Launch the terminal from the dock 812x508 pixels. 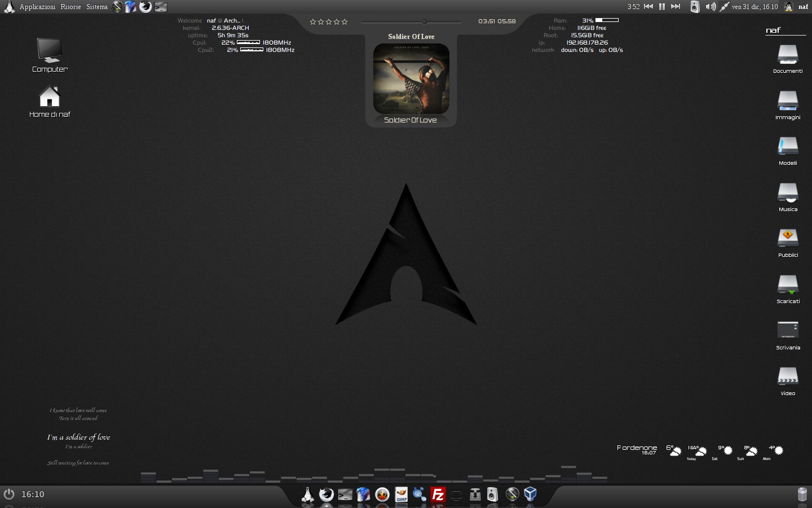pyautogui.click(x=345, y=495)
